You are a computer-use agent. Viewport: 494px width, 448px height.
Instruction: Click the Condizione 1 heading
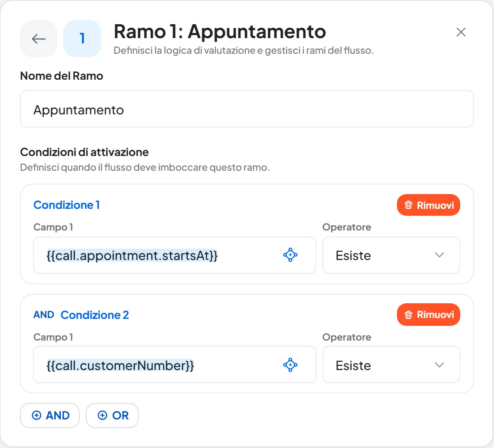click(66, 205)
